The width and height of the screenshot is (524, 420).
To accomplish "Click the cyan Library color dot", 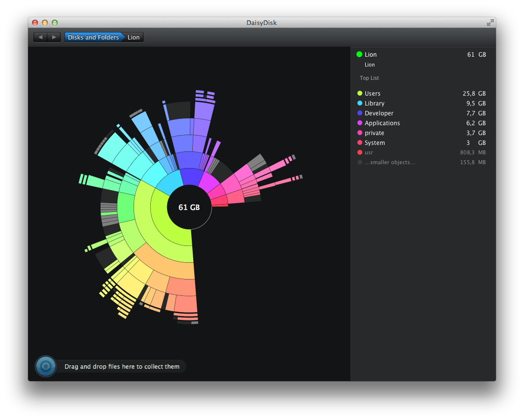I will coord(359,103).
